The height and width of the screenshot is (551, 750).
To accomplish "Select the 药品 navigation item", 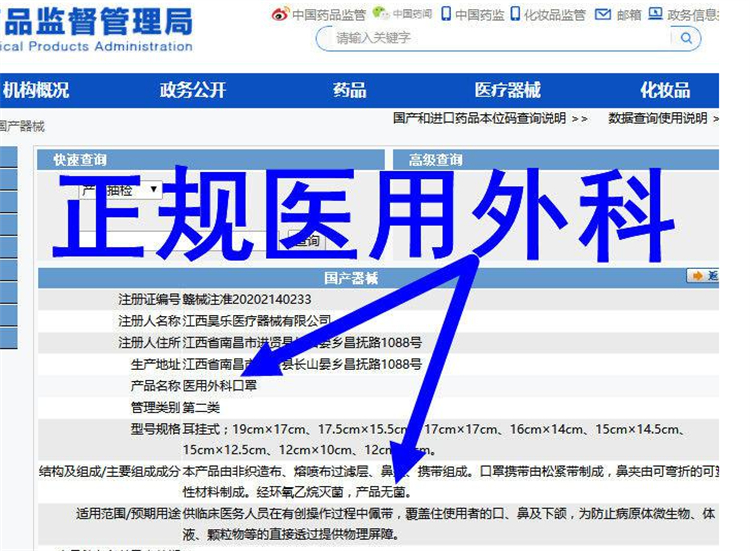I will 349,90.
